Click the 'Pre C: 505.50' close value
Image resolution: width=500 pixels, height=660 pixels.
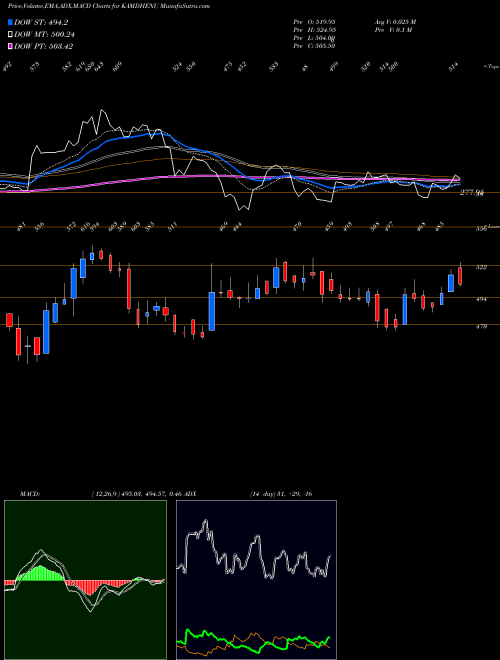coord(314,46)
